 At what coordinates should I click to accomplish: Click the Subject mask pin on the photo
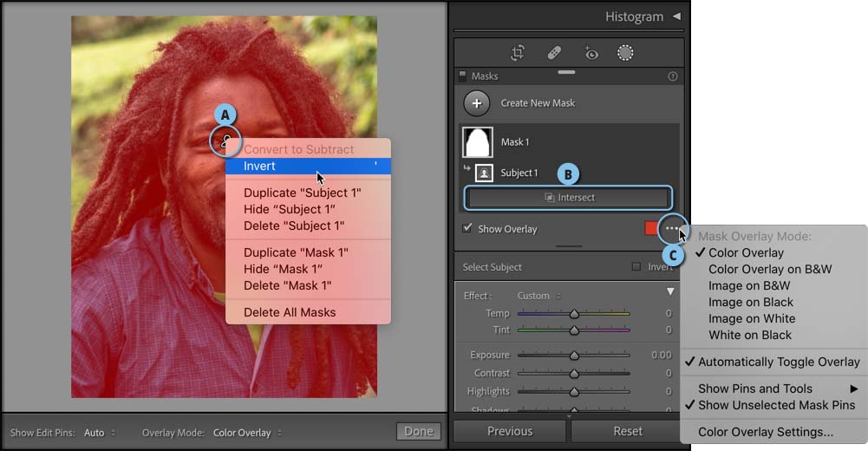(225, 141)
